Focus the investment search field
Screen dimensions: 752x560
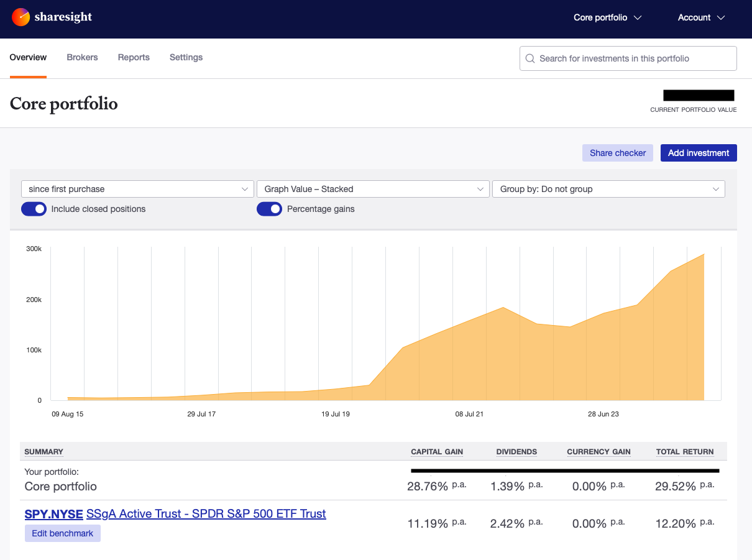(x=628, y=58)
